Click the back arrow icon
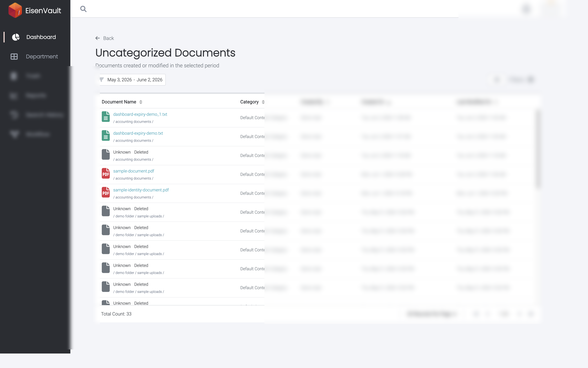Viewport: 588px width, 368px height. click(98, 38)
